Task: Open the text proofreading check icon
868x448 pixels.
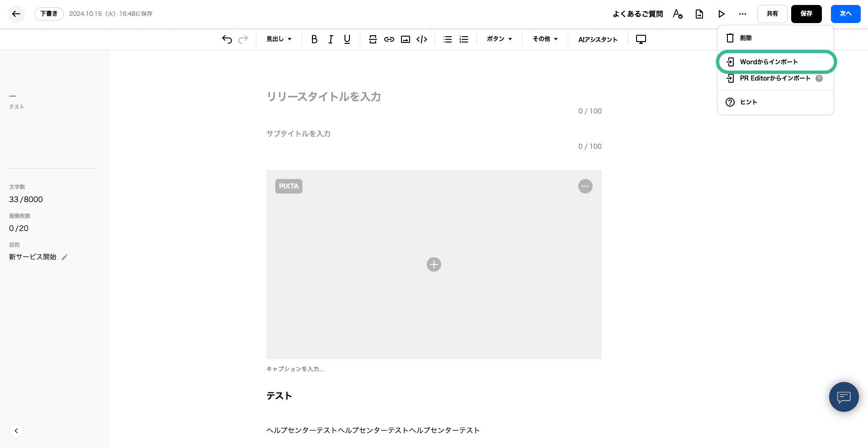Action: click(678, 14)
